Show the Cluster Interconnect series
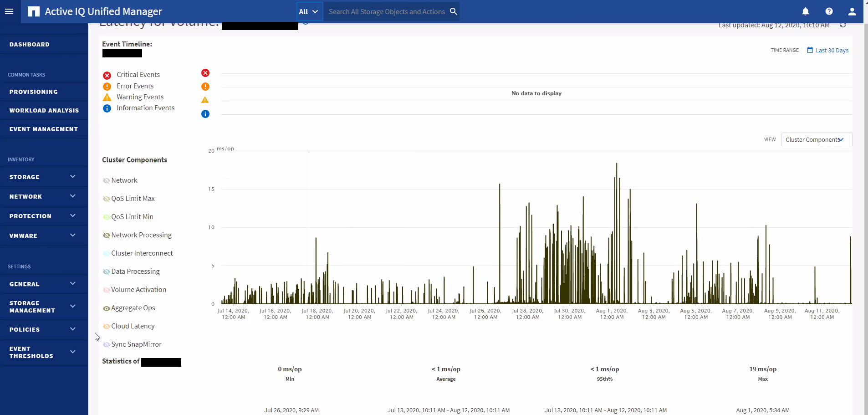The image size is (868, 415). click(x=106, y=253)
